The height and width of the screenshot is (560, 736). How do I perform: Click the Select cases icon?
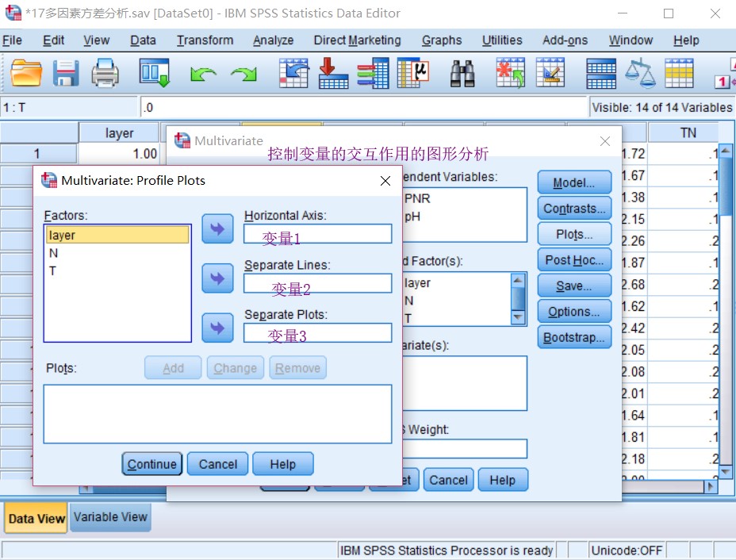tap(679, 73)
